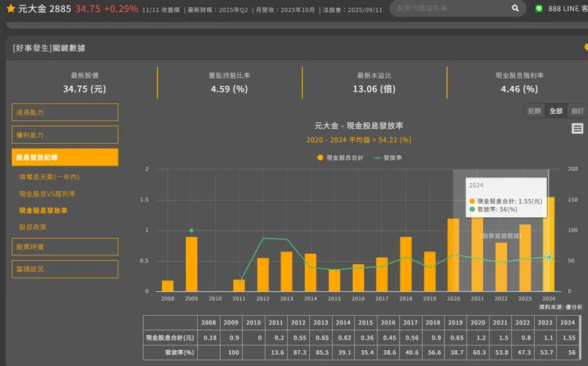This screenshot has width=588, height=366.
Task: Click the 最新本益比 13.06 (倍) value
Action: coord(374,89)
